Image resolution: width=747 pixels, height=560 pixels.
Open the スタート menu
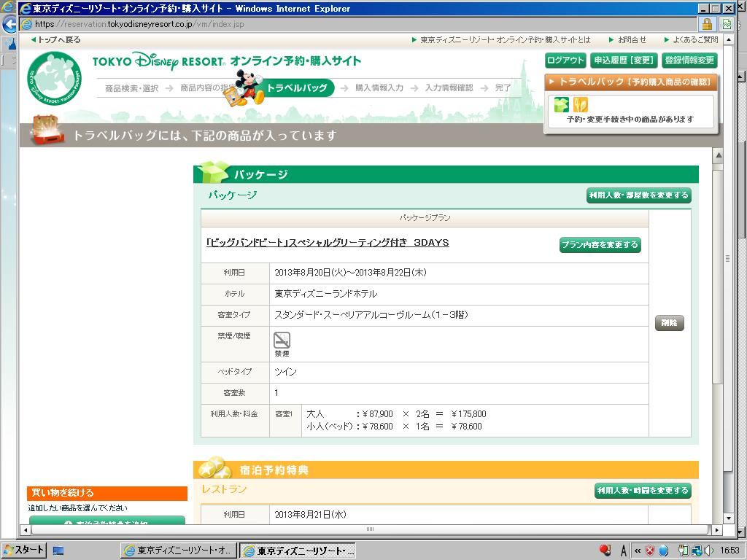click(24, 551)
